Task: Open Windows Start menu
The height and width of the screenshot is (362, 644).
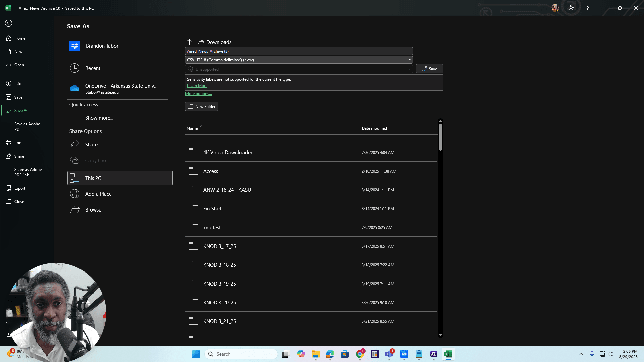Action: tap(196, 354)
